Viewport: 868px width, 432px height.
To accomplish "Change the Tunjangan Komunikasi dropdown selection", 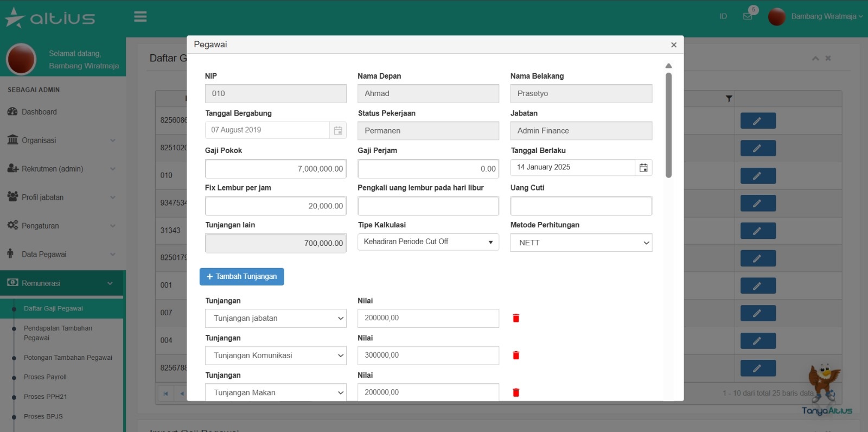I will (276, 355).
